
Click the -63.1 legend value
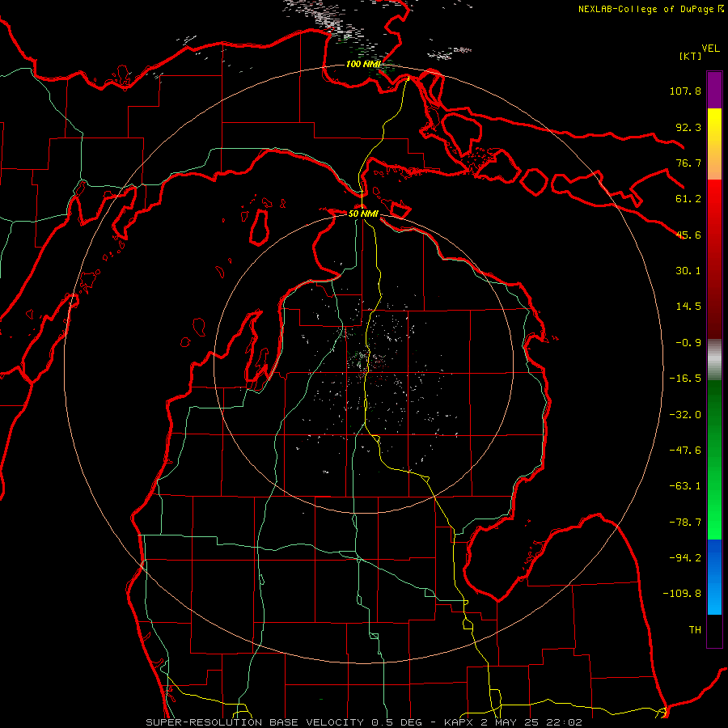685,486
